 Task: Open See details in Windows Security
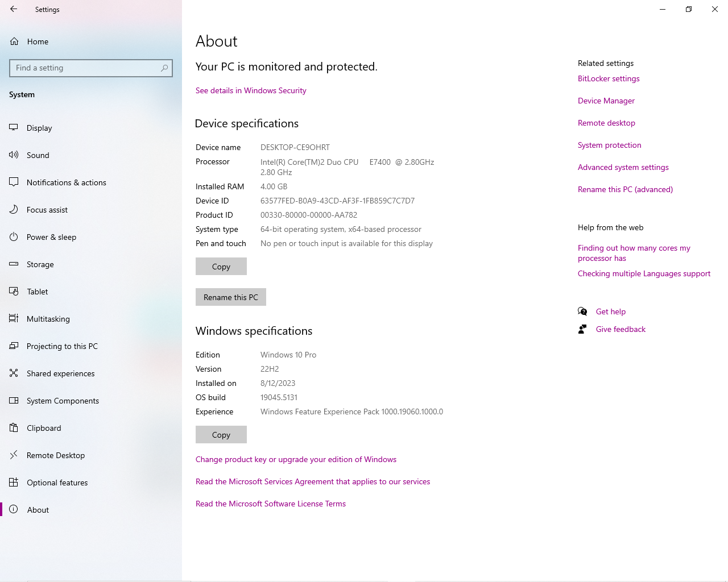[x=251, y=90]
